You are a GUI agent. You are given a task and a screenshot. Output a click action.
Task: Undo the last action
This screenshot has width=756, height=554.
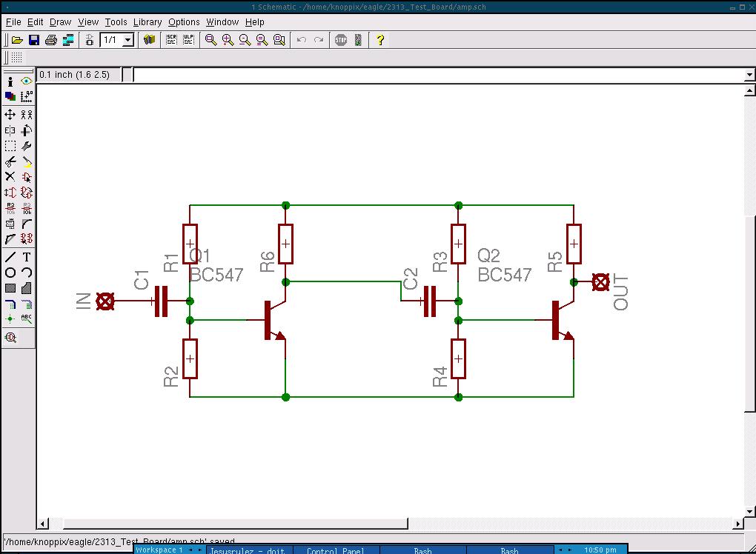(302, 40)
